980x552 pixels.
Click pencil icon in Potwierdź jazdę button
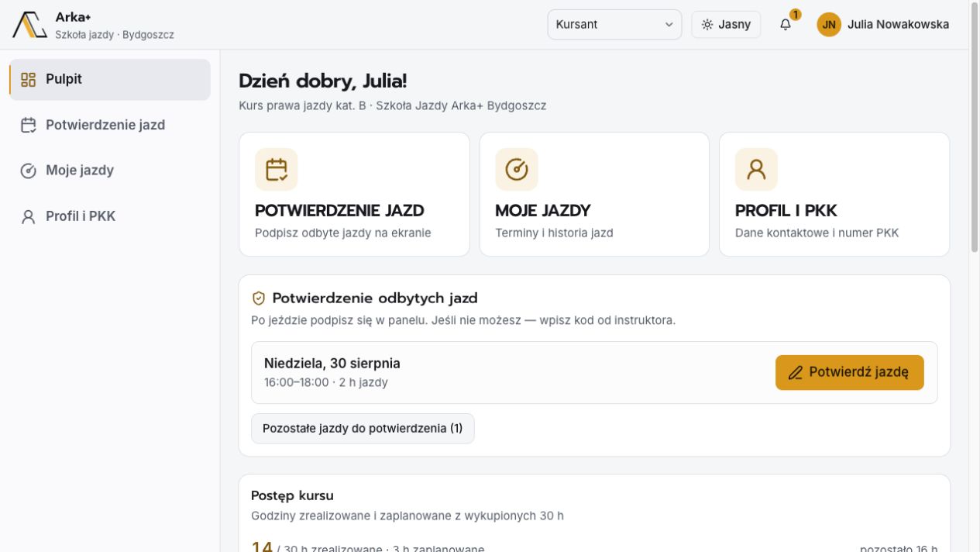coord(796,373)
